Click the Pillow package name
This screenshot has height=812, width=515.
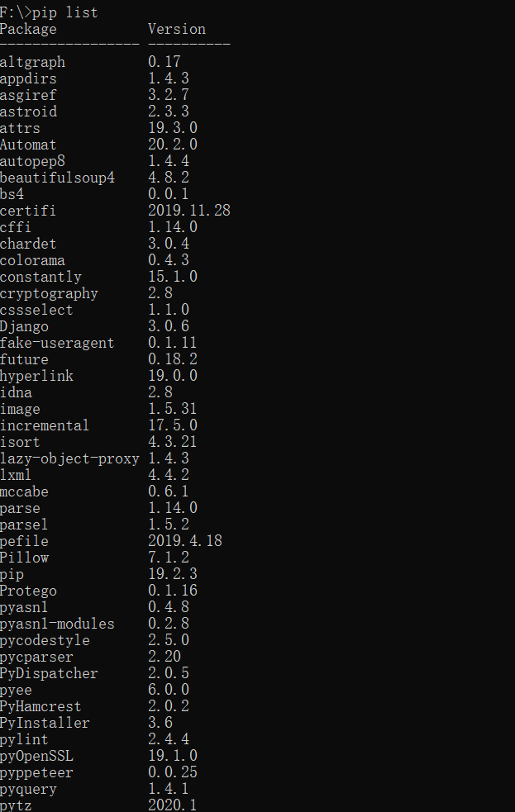(x=24, y=558)
